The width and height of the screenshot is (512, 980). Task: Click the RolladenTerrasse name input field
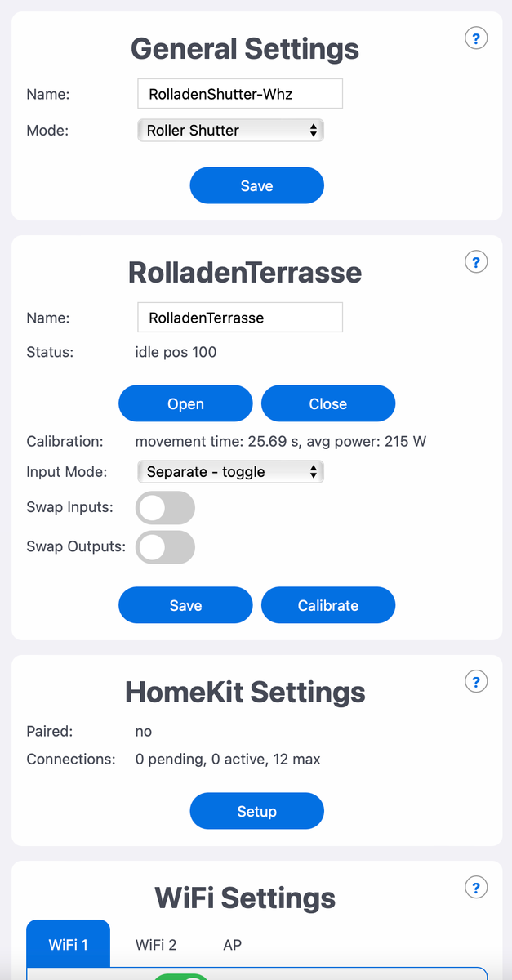click(x=240, y=318)
